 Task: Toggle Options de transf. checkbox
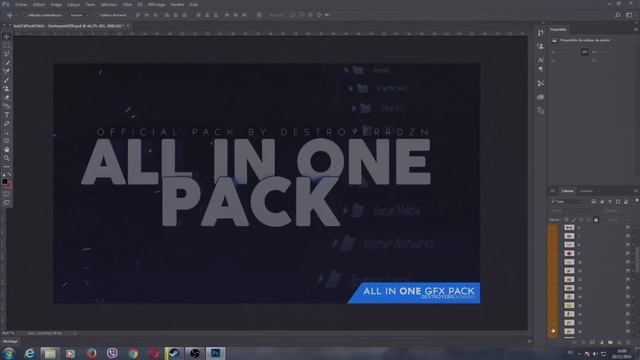point(97,15)
